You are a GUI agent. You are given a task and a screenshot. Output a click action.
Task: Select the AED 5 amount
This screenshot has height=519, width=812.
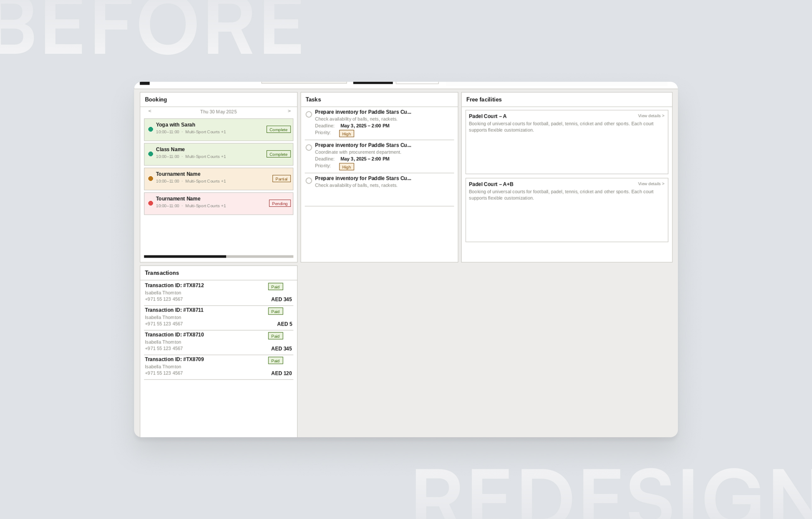285,324
